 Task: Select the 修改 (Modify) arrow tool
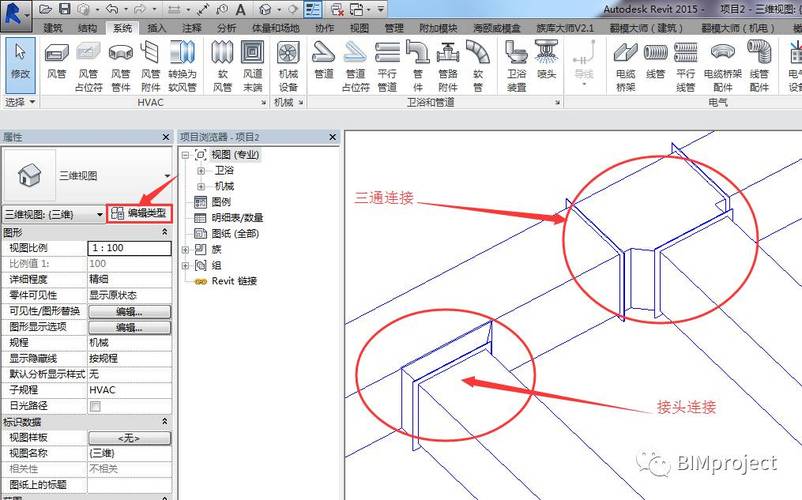20,64
